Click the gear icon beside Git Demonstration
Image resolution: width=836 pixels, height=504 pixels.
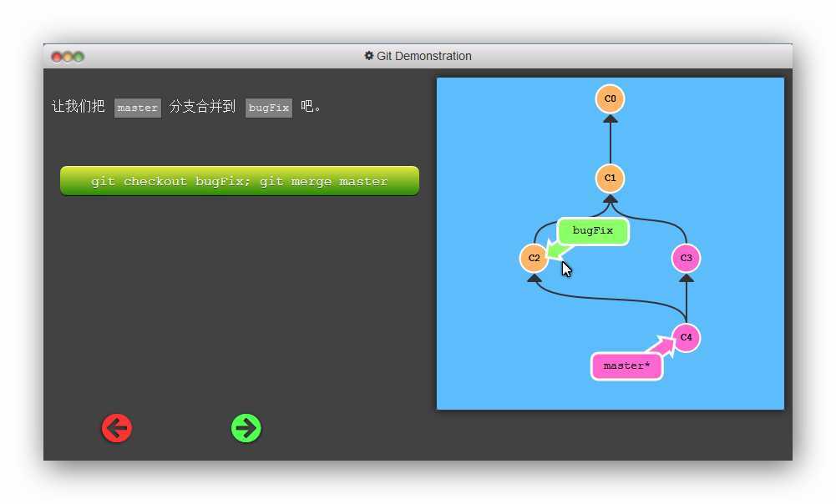click(x=368, y=55)
